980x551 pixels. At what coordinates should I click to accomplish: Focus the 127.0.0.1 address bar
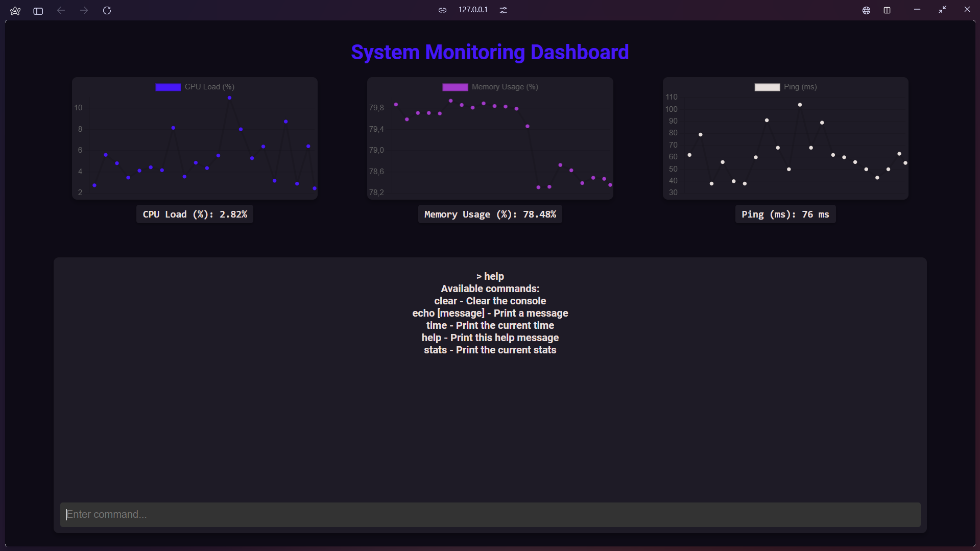coord(473,10)
